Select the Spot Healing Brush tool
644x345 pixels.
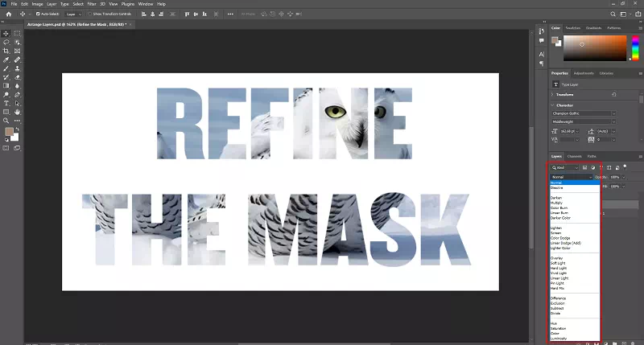(x=17, y=60)
